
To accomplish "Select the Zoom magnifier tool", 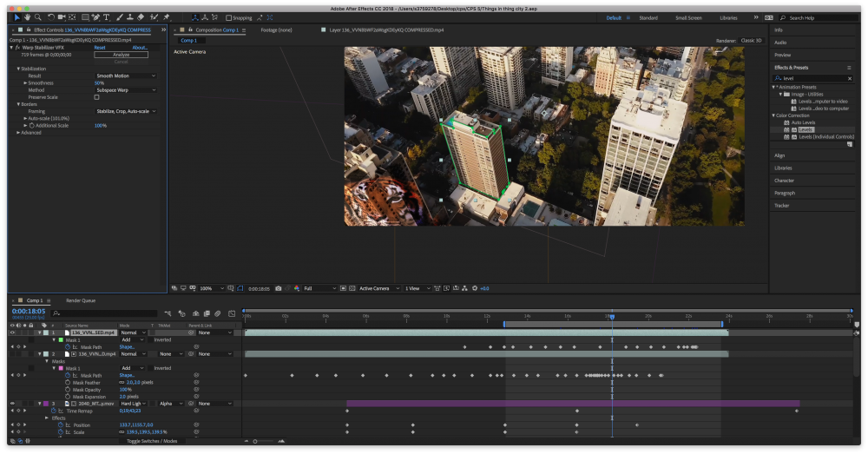I will 37,17.
